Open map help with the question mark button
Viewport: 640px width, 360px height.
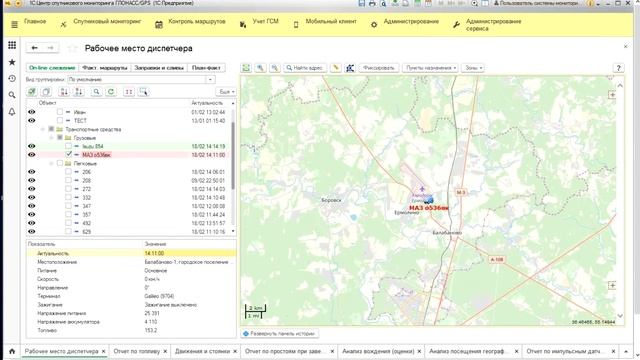(x=618, y=68)
